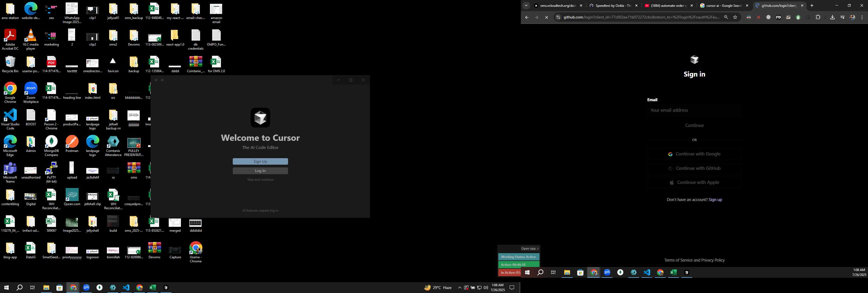
Task: Select Microsoft Edge desktop shortcut
Action: [10, 146]
